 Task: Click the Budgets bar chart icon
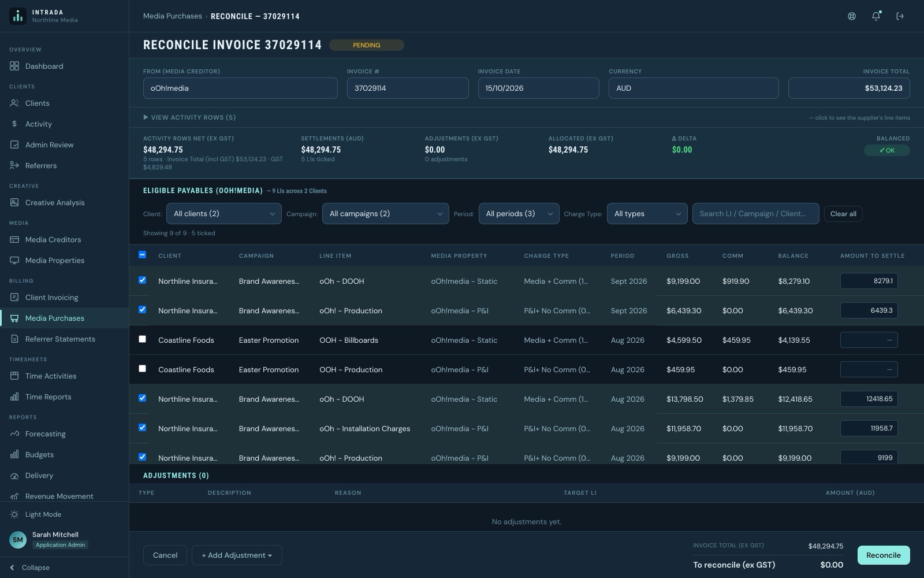coord(14,454)
